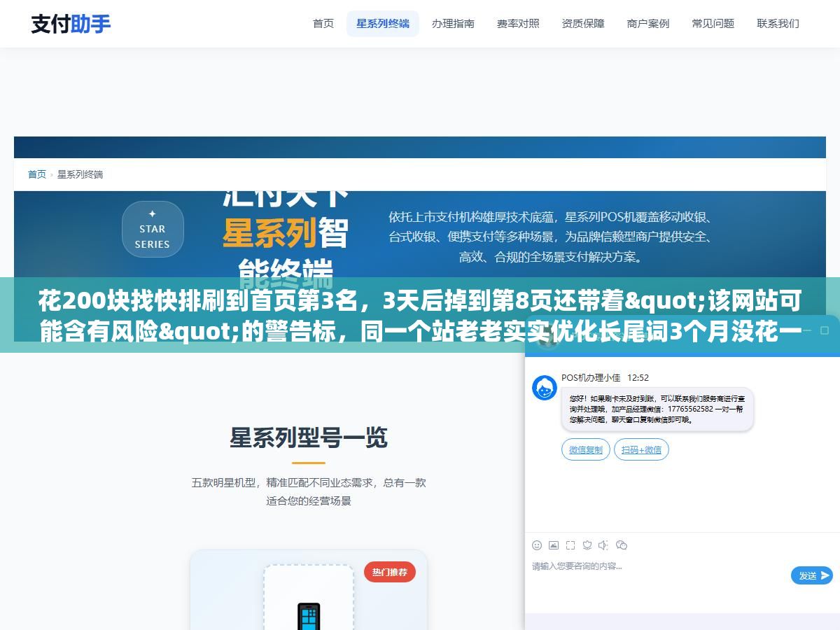Screen dimensions: 840x630
Task: Click the 首页 breadcrumb link
Action: (x=37, y=174)
